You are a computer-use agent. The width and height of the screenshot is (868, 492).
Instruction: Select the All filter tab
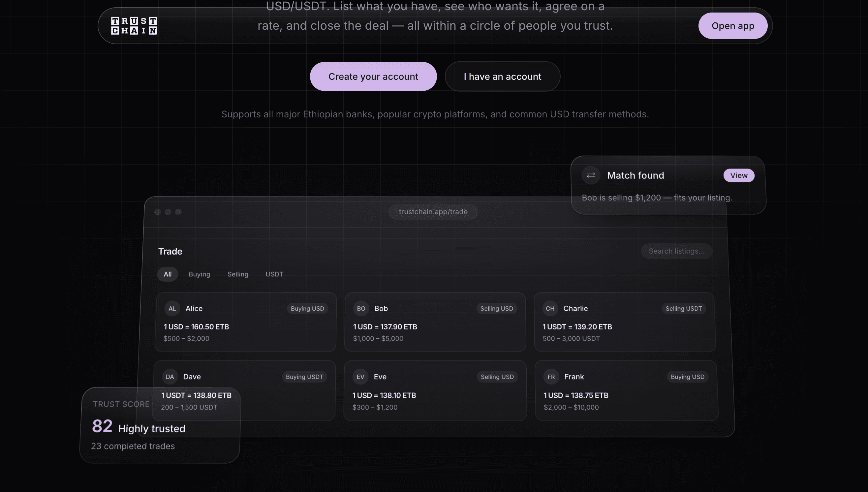(x=168, y=274)
